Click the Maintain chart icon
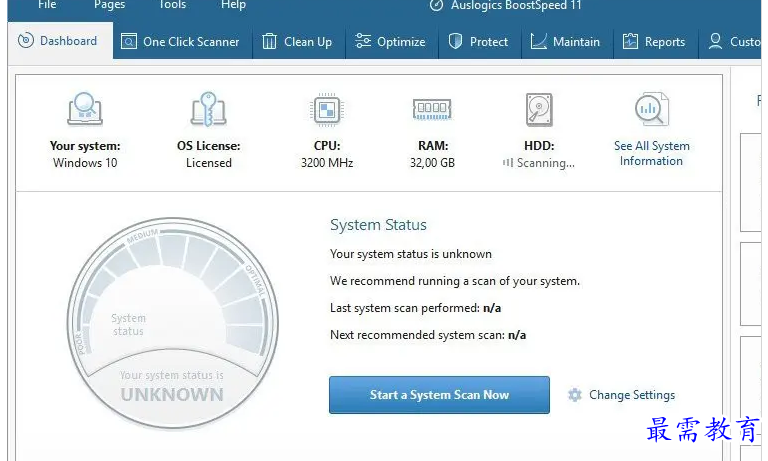Screen dimensions: 768x461 click(x=539, y=41)
